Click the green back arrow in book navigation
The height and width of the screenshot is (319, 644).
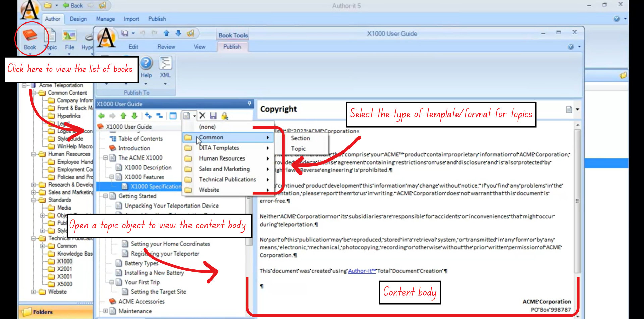tap(101, 116)
